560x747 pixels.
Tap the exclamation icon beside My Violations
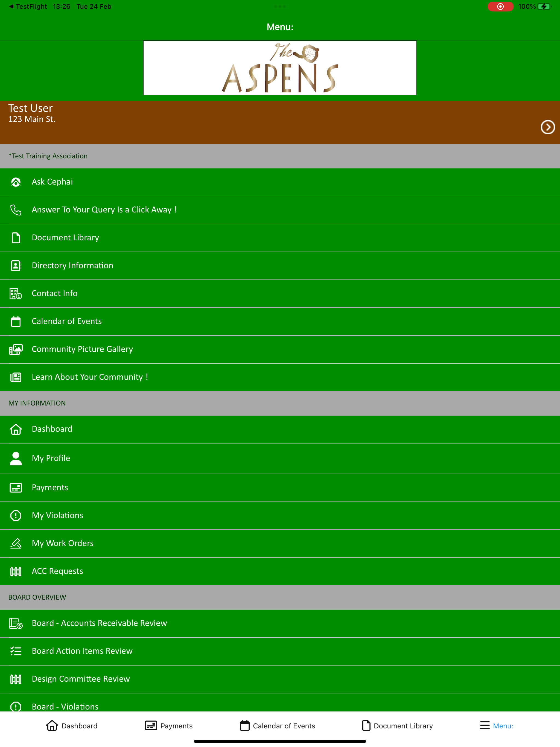[16, 516]
